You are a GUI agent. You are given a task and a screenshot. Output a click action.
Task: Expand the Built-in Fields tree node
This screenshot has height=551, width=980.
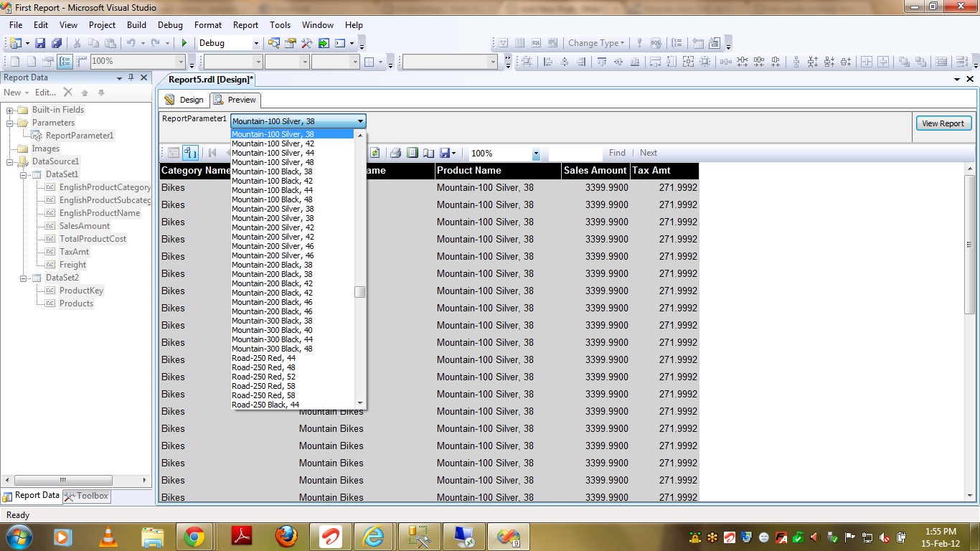coord(10,110)
